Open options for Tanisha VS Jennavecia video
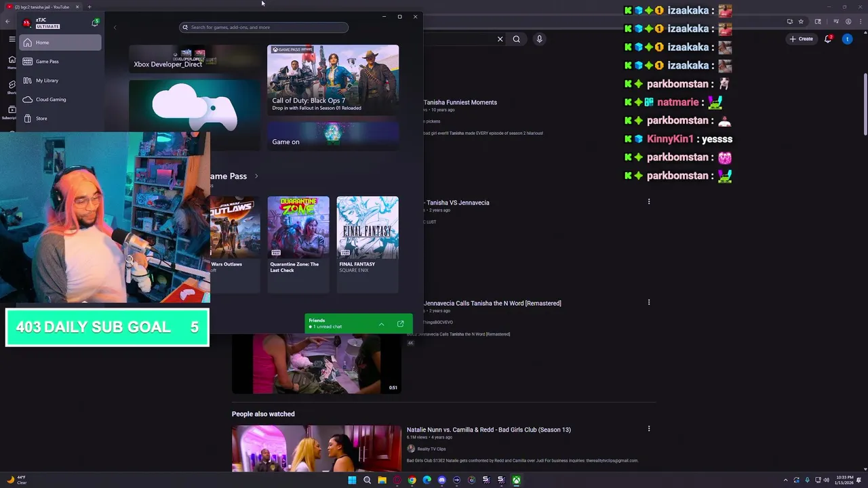This screenshot has height=488, width=868. pos(649,201)
